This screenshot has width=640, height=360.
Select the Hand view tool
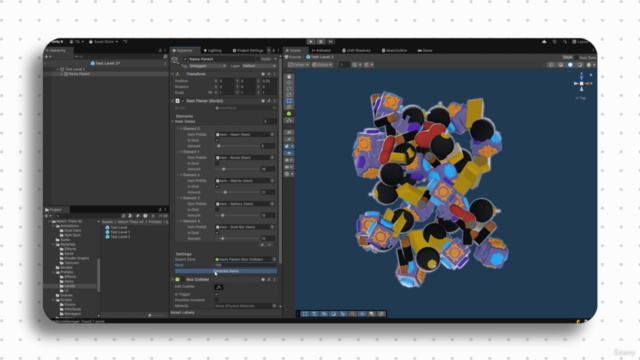(289, 76)
